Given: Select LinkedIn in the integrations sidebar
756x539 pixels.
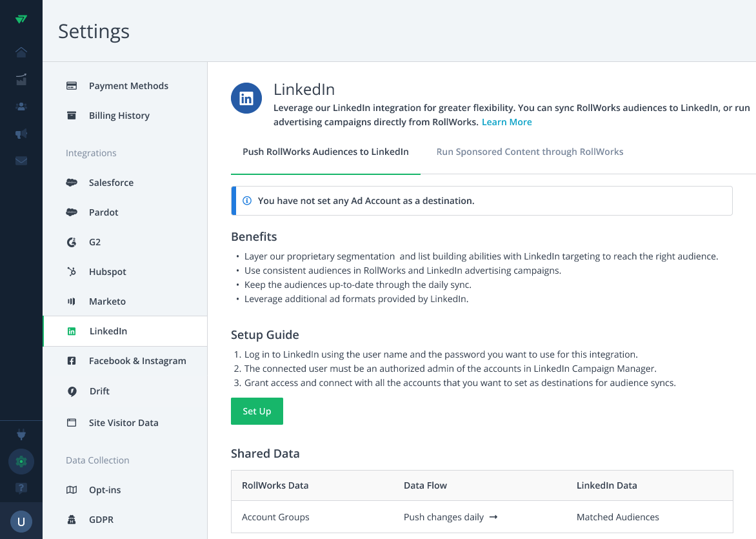Looking at the screenshot, I should tap(125, 331).
